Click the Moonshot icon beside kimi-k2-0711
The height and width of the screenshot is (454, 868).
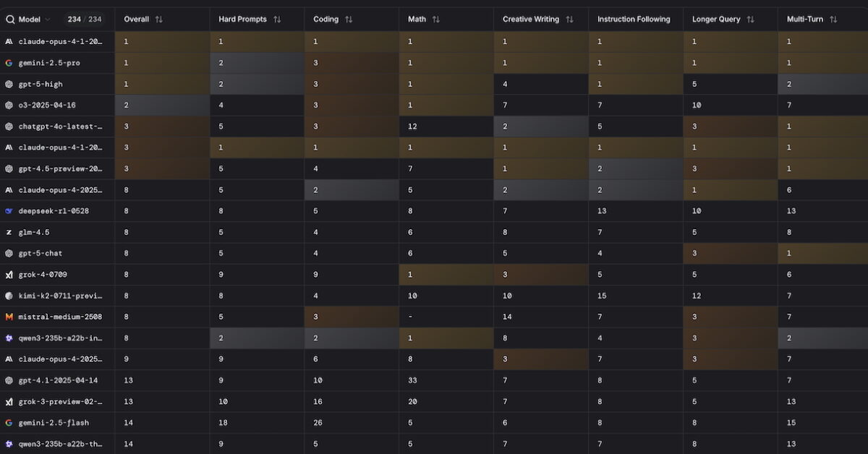point(9,296)
